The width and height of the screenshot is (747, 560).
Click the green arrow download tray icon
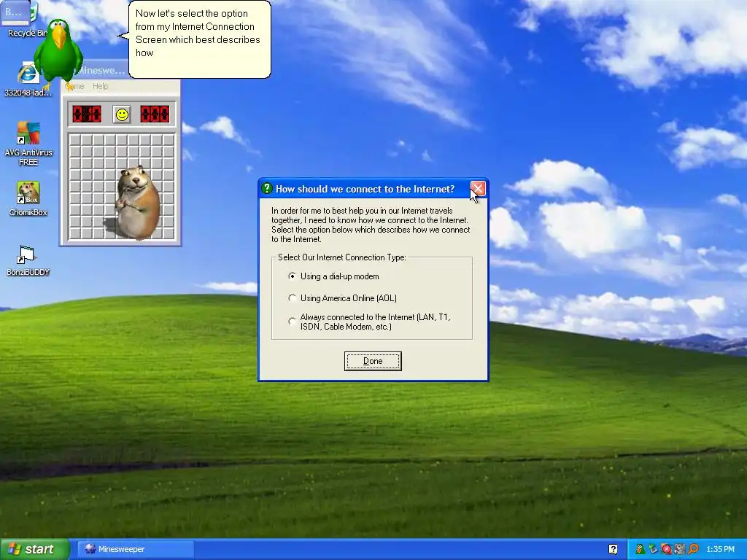pos(653,549)
